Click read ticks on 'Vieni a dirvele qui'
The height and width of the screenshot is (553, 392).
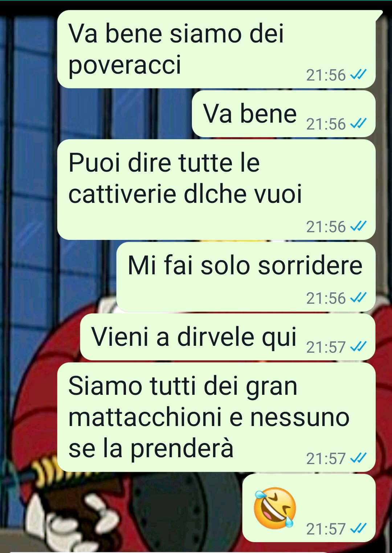(358, 347)
